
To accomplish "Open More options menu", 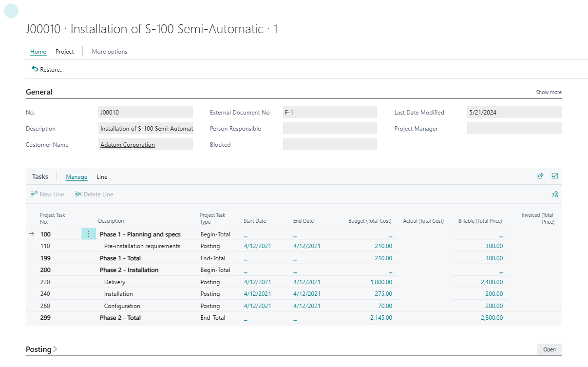I will [x=109, y=52].
